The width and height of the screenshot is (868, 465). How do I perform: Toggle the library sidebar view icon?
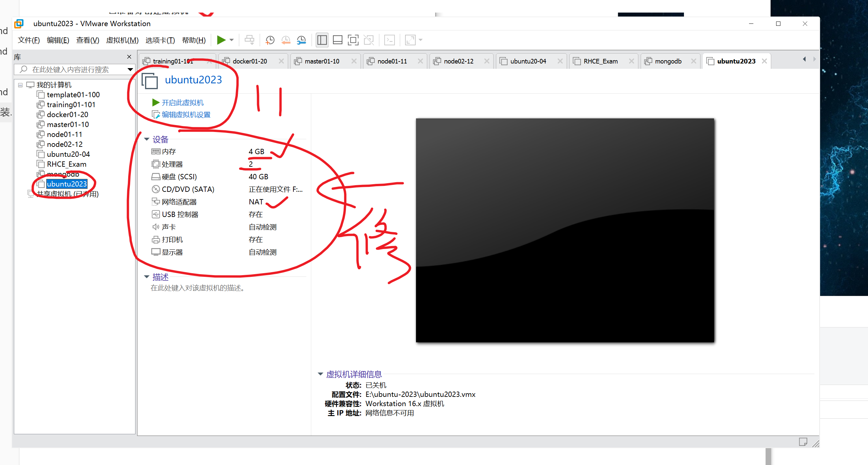(x=322, y=40)
